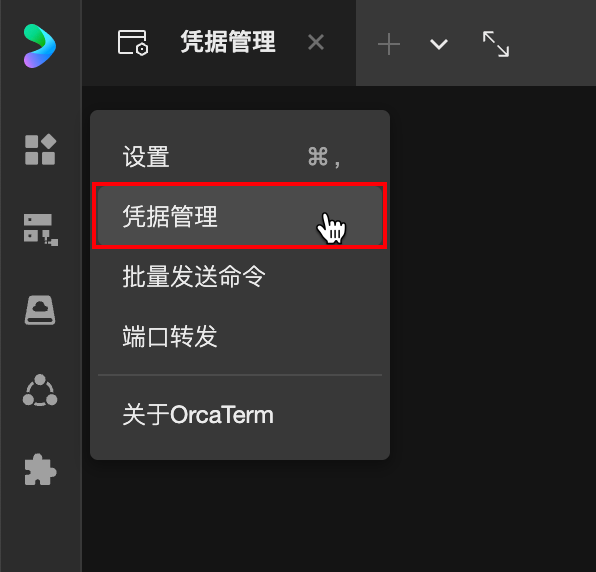Add a new tab with plus
This screenshot has width=596, height=572.
(x=388, y=44)
